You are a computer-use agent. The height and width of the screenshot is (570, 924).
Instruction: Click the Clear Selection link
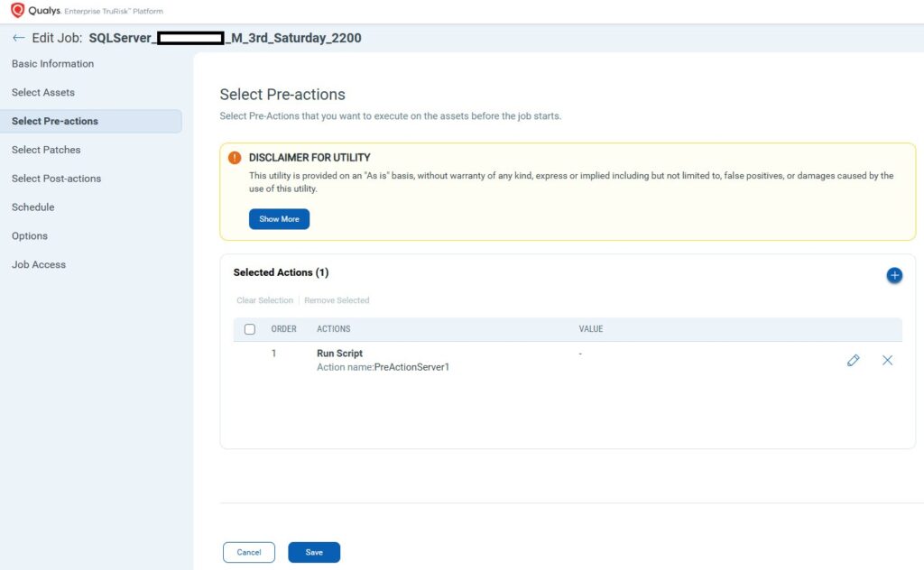(264, 300)
